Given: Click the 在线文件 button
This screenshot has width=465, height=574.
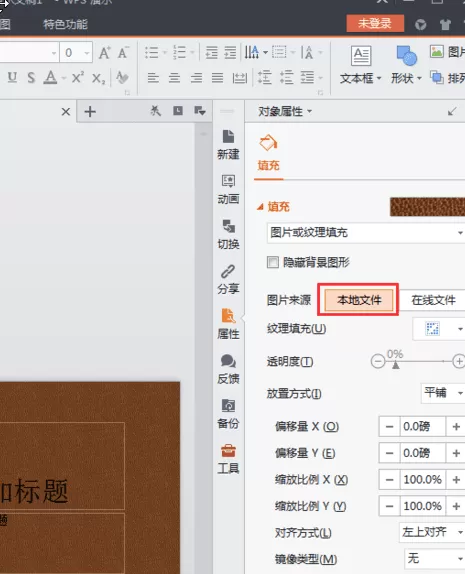Looking at the screenshot, I should click(433, 300).
